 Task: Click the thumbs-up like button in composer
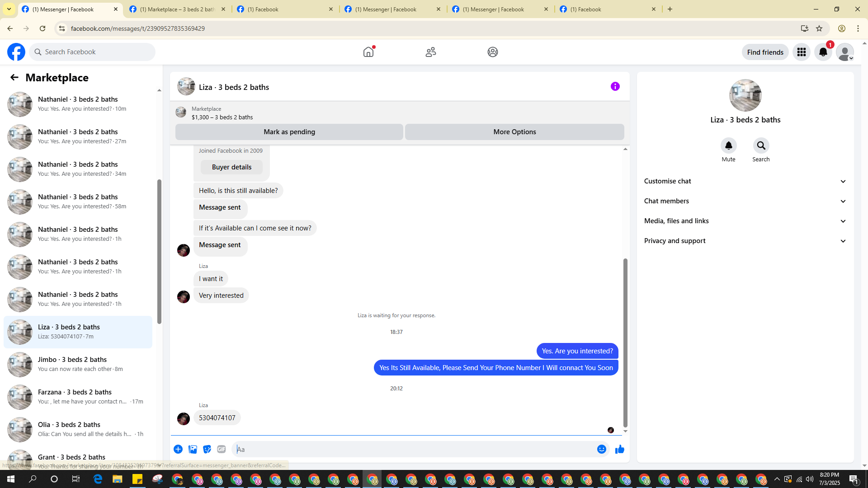[x=619, y=449]
